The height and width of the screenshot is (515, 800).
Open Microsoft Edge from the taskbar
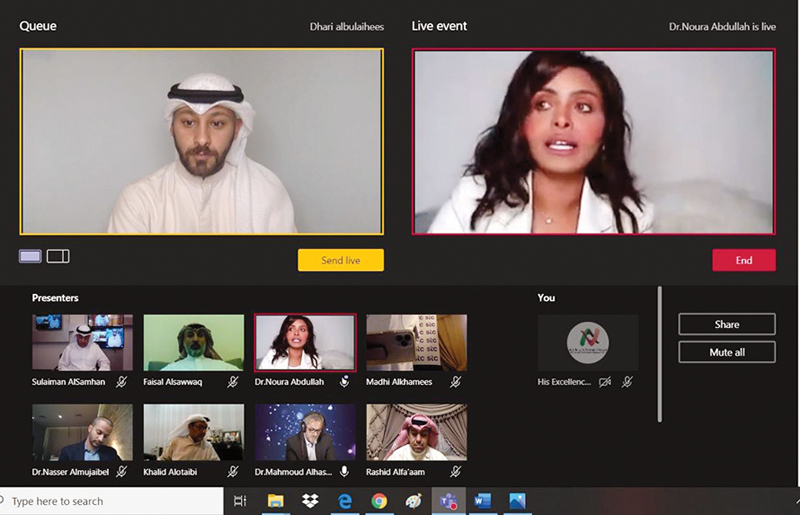[345, 501]
